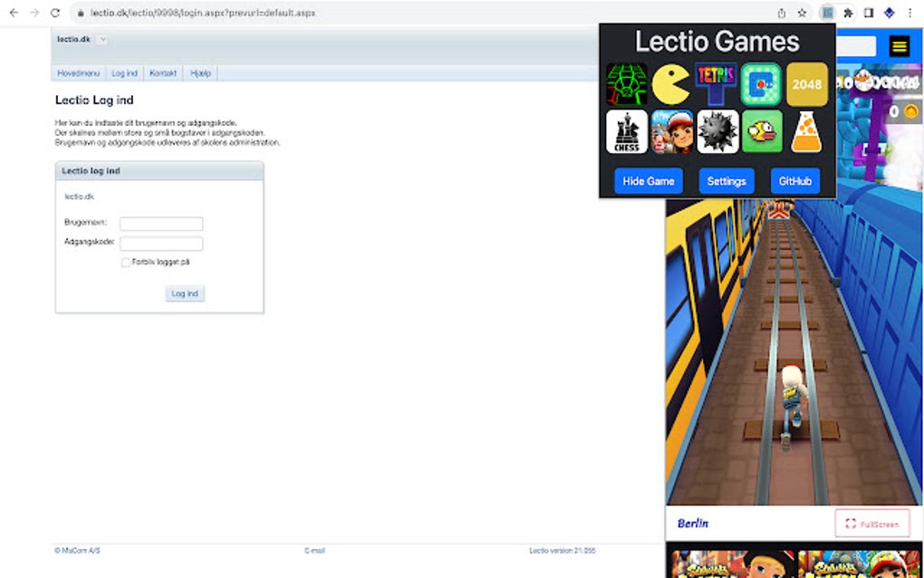Start Tetris from Lectio Games
The width and height of the screenshot is (924, 578).
[x=716, y=84]
